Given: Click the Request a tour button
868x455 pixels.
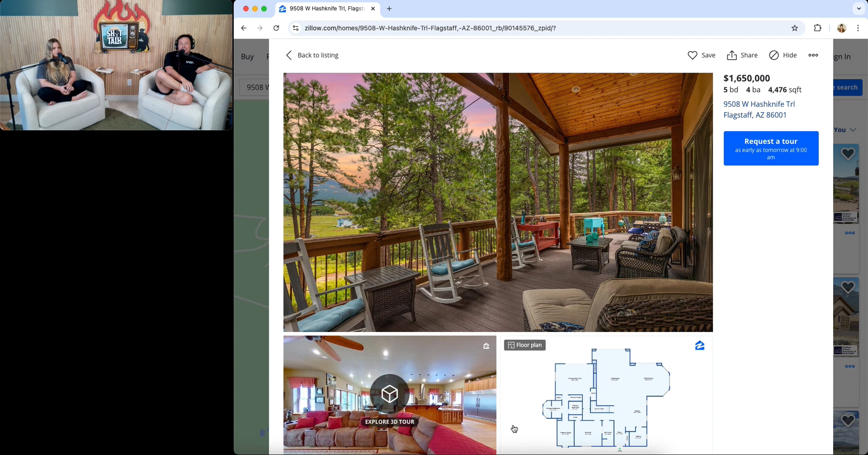Looking at the screenshot, I should click(x=771, y=148).
